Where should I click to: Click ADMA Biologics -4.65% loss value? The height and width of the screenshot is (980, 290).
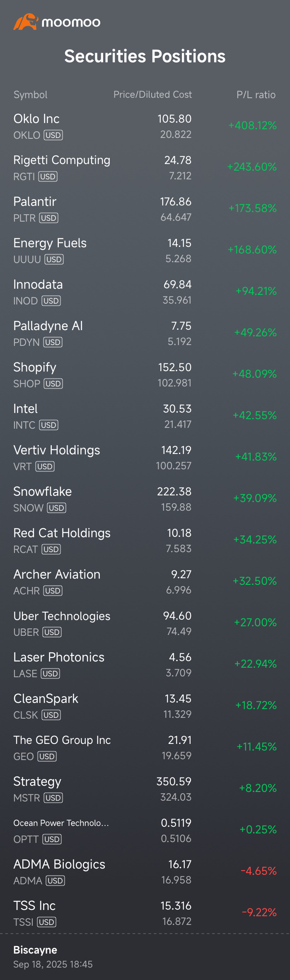coord(259,871)
